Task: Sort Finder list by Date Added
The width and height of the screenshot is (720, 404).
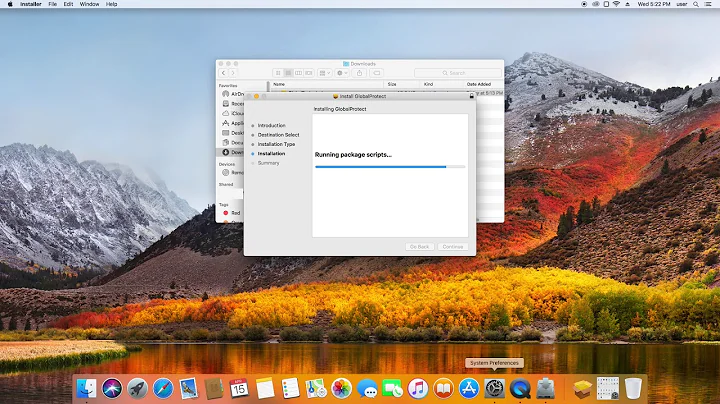Action: coord(484,84)
